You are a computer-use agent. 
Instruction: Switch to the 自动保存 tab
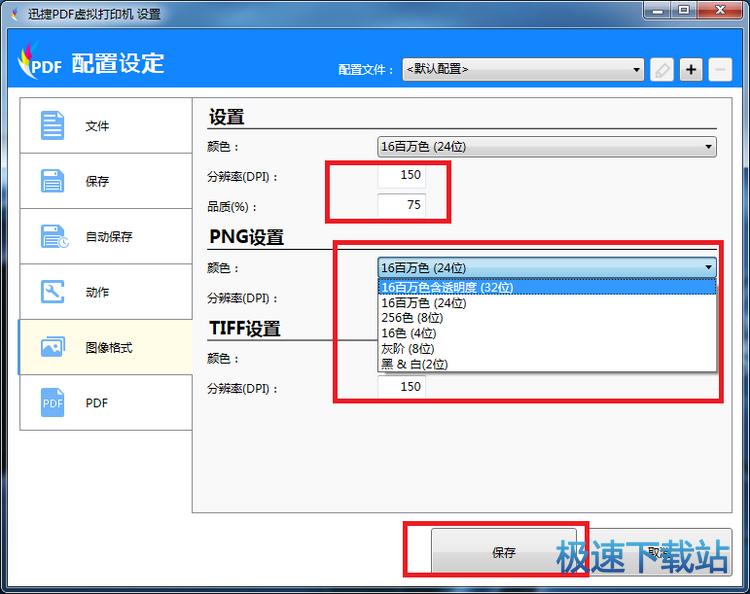pyautogui.click(x=106, y=236)
